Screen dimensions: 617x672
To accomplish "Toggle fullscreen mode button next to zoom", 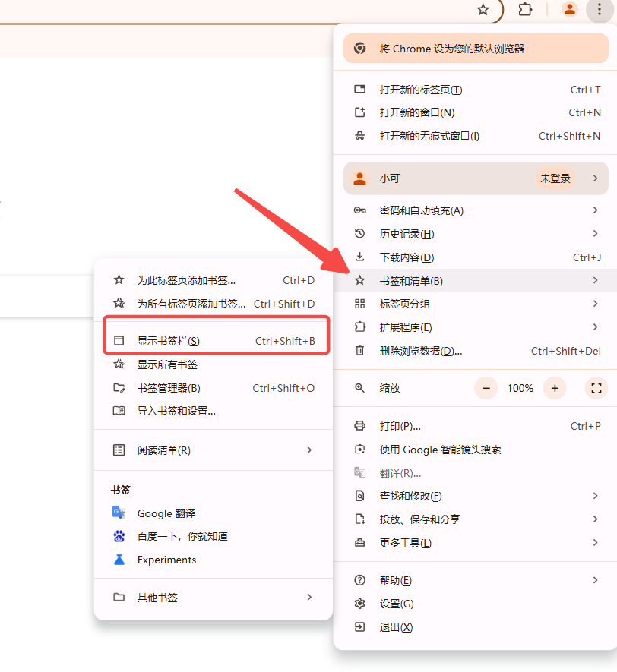I will [x=596, y=388].
